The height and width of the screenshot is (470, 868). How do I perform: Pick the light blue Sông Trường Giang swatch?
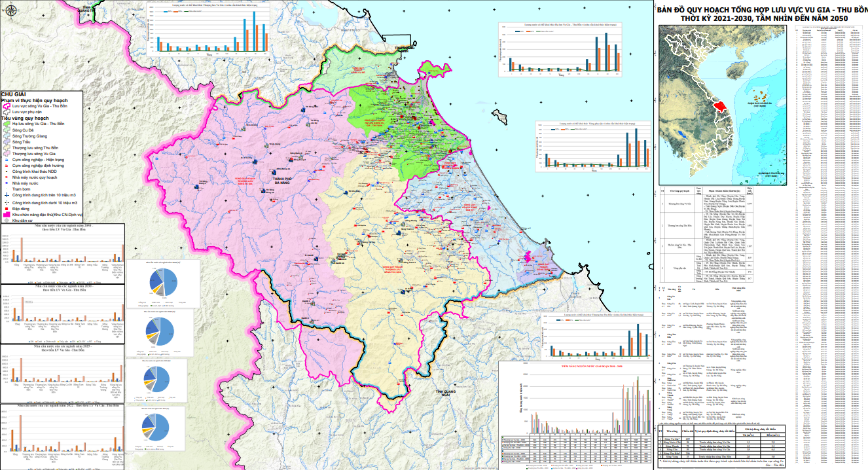click(x=7, y=136)
